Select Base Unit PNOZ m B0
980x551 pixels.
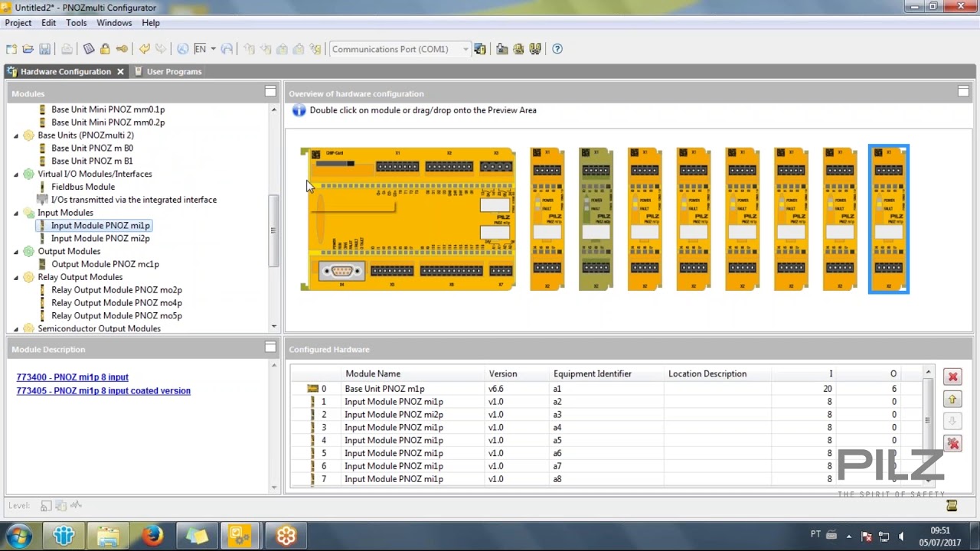pos(92,148)
